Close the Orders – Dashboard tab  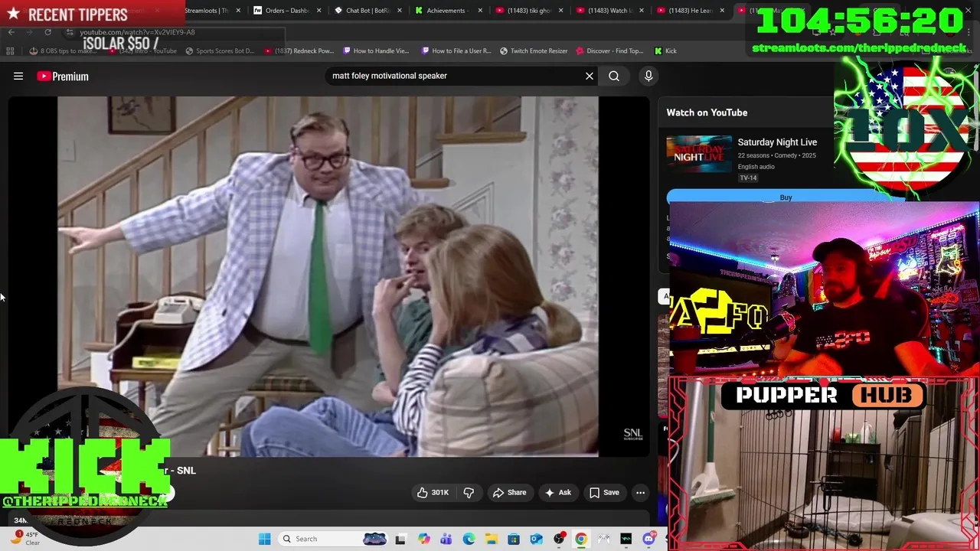click(x=319, y=11)
